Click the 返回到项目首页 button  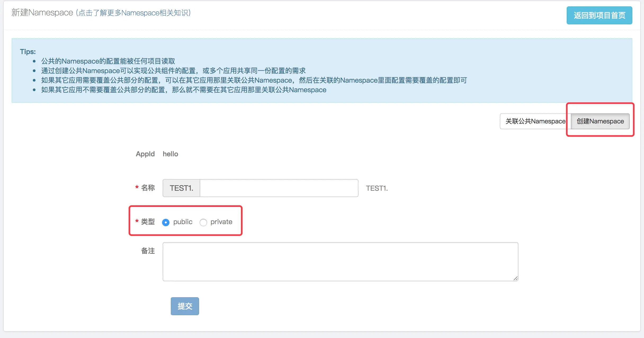(x=599, y=15)
